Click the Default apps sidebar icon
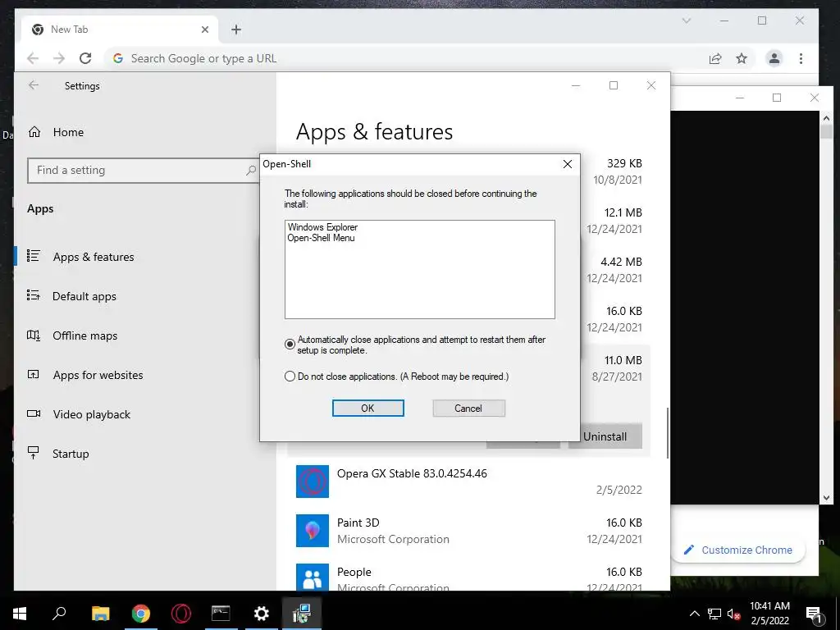The image size is (840, 630). point(33,295)
